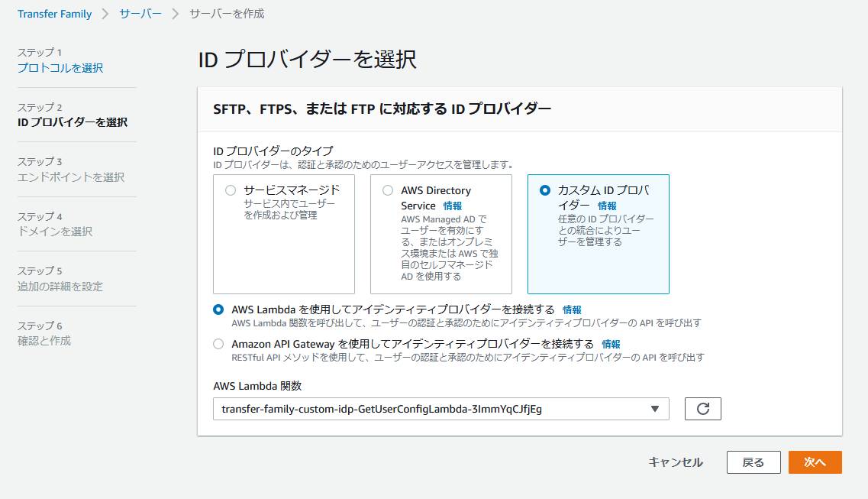Choose AWS Lambda を使用して接続する radio button
Screen dimensions: 868x499
click(218, 309)
